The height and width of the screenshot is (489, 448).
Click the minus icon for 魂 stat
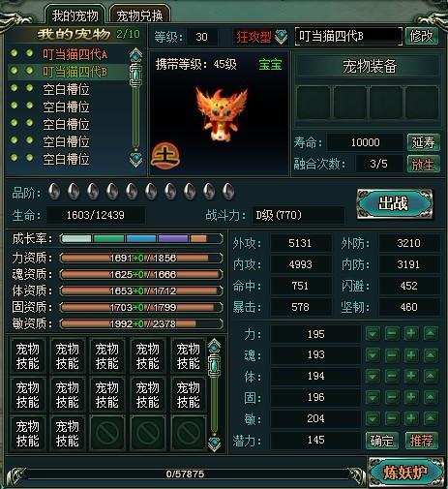392,355
